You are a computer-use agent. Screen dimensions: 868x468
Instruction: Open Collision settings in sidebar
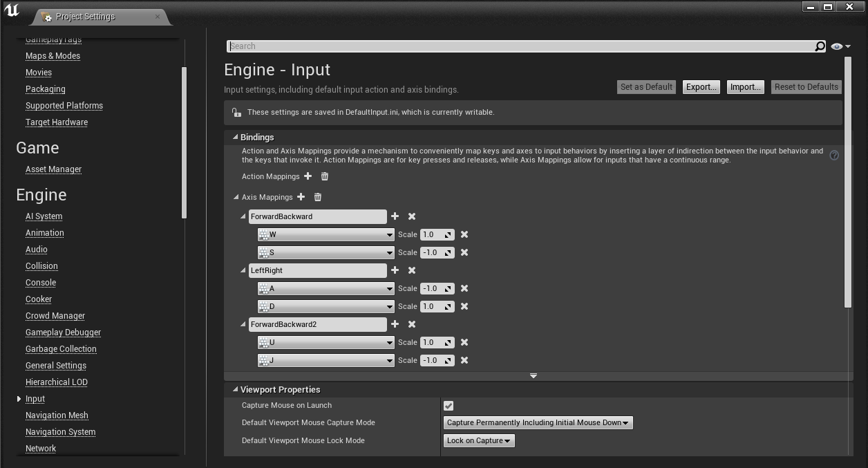[41, 266]
